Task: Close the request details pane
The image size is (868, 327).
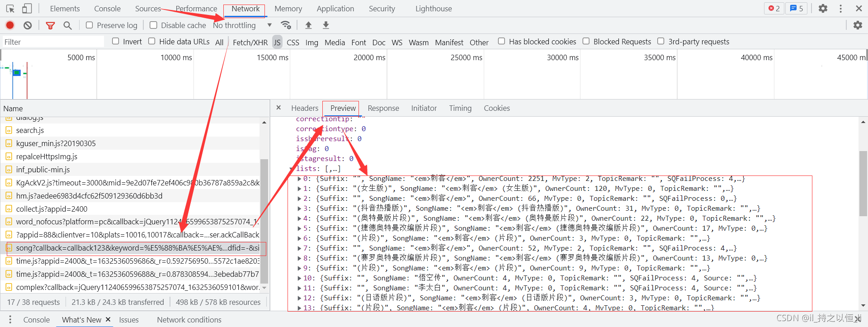Action: point(278,108)
